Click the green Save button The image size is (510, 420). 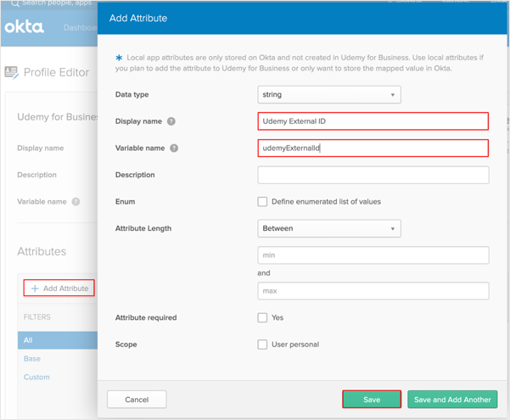pos(372,399)
